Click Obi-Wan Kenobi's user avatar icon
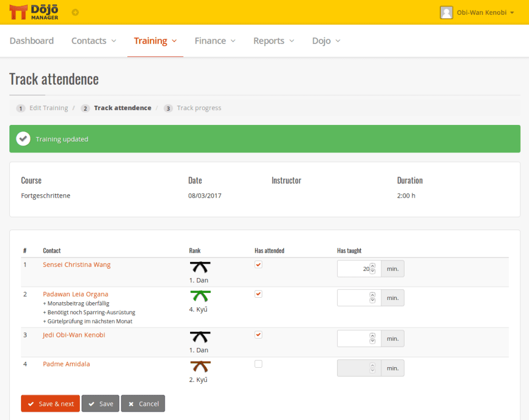529x420 pixels. coord(446,13)
